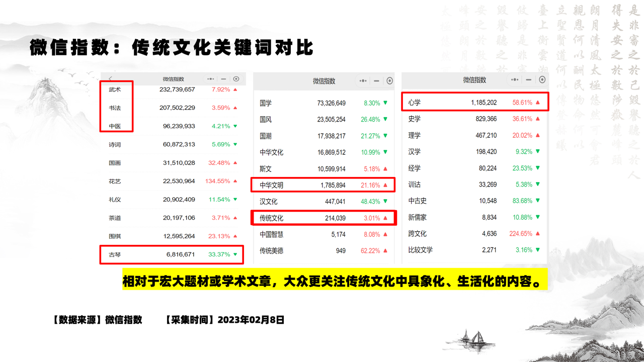Click the 比较文学 keyword
644x362 pixels.
(421, 250)
